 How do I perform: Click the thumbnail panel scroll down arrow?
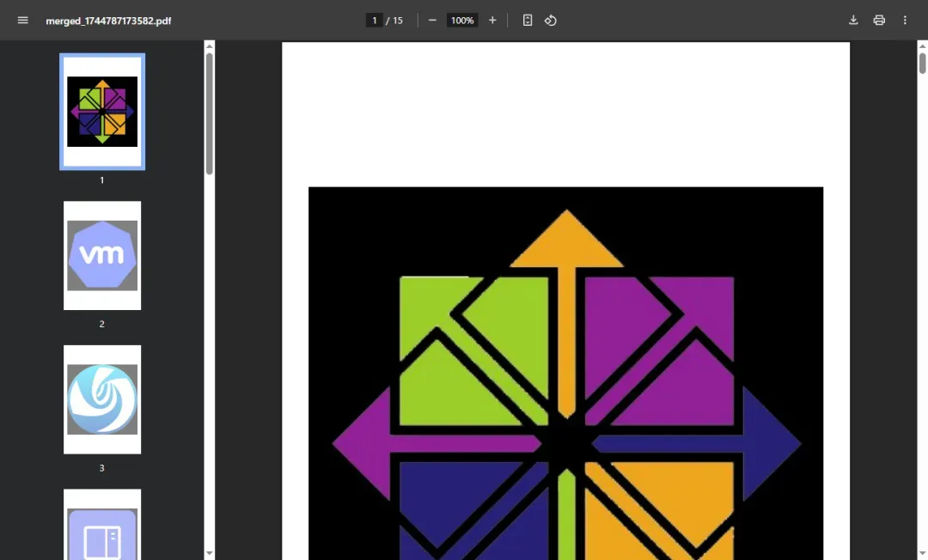(x=209, y=553)
